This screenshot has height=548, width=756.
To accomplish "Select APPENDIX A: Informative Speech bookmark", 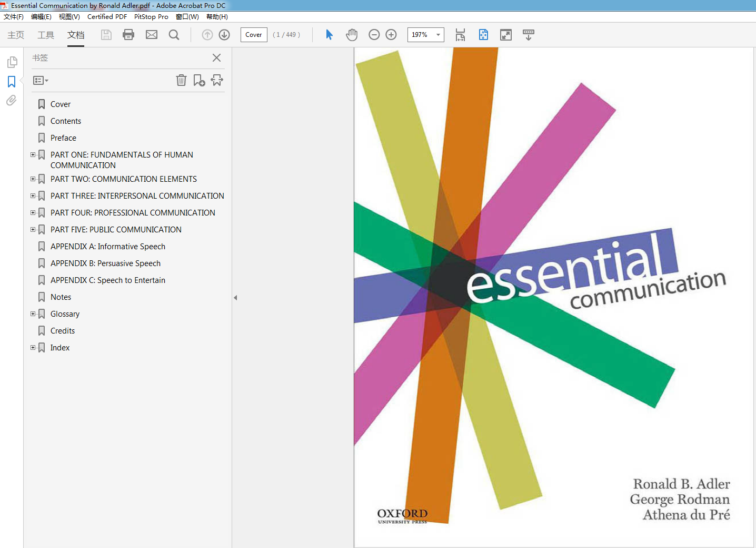I will pyautogui.click(x=108, y=247).
